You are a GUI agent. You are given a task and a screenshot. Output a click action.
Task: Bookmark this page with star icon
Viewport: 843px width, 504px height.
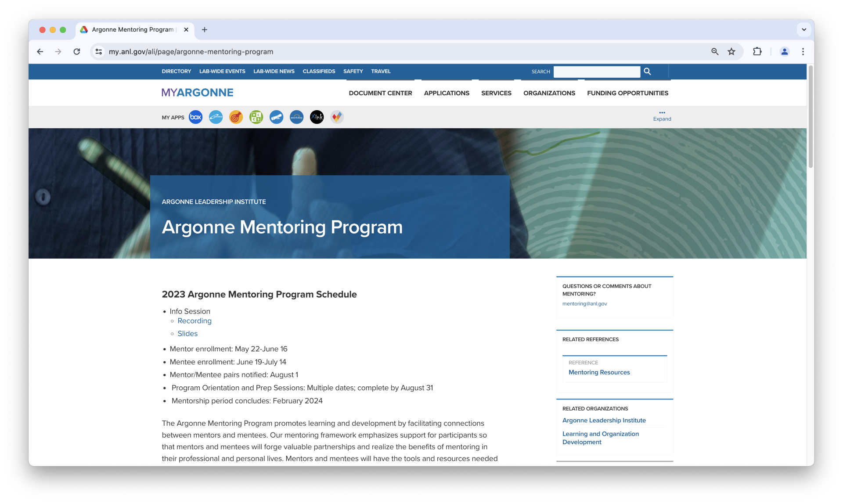pos(731,52)
